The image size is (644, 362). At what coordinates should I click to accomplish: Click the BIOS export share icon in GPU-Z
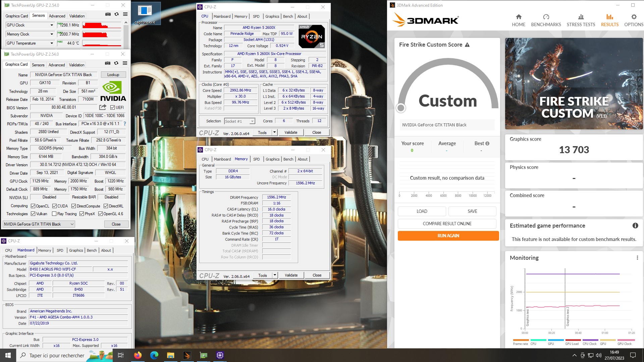click(x=103, y=107)
